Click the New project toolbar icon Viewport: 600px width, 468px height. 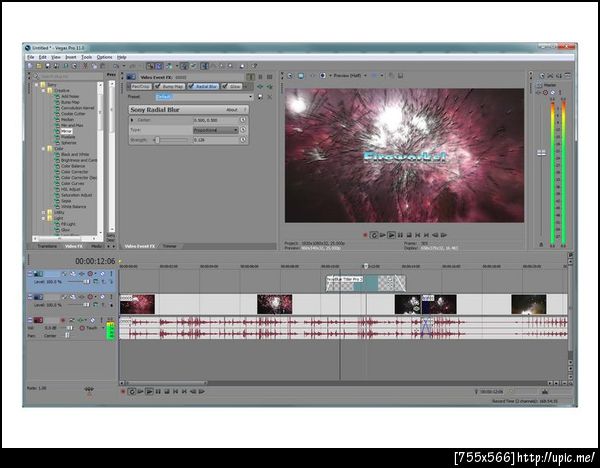(30, 66)
